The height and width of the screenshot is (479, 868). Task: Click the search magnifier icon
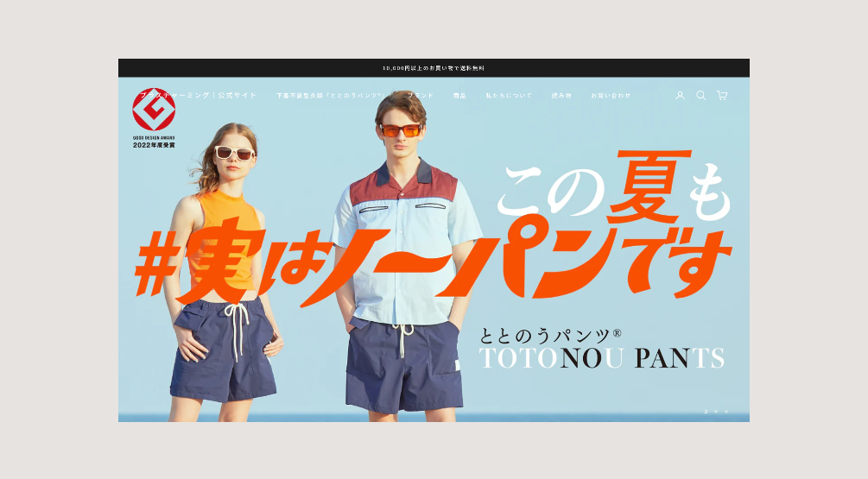click(x=701, y=96)
